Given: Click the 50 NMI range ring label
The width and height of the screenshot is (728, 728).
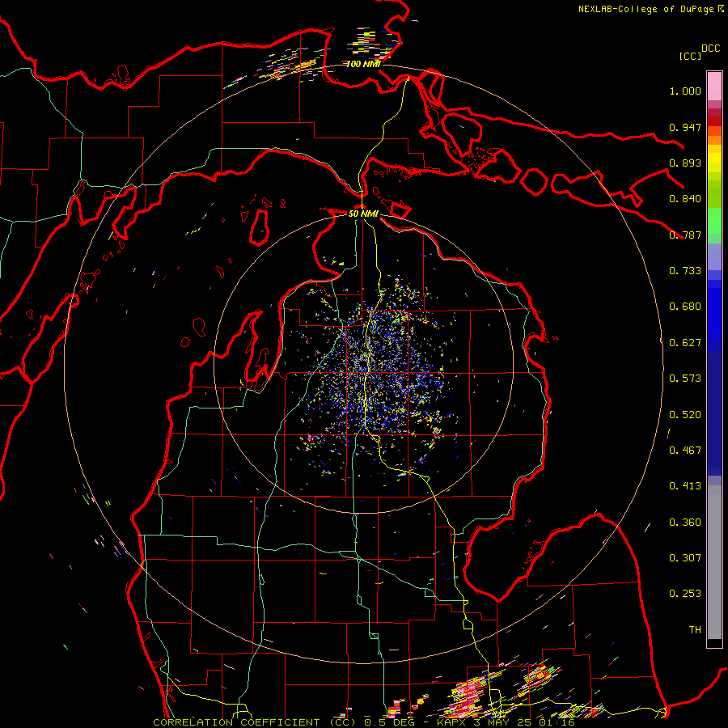Looking at the screenshot, I should 363,214.
